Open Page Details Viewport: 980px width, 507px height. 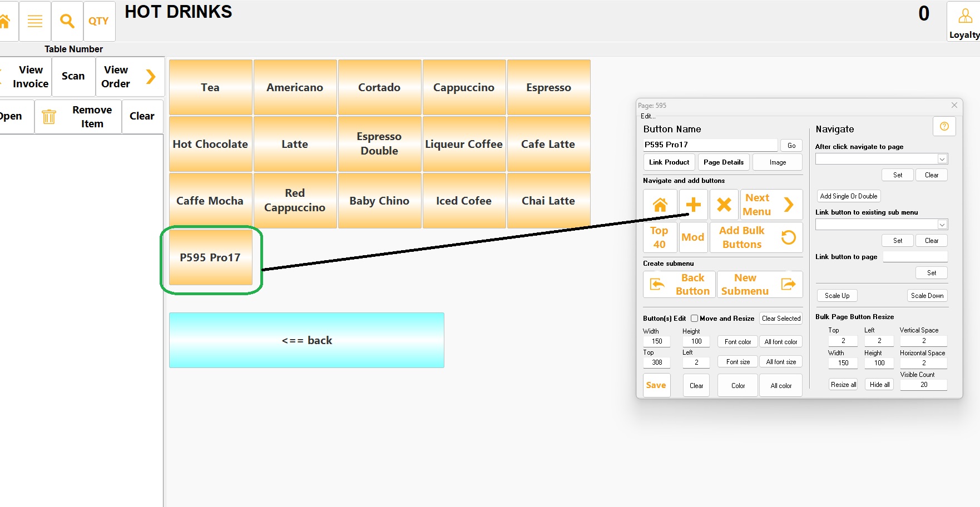click(723, 162)
